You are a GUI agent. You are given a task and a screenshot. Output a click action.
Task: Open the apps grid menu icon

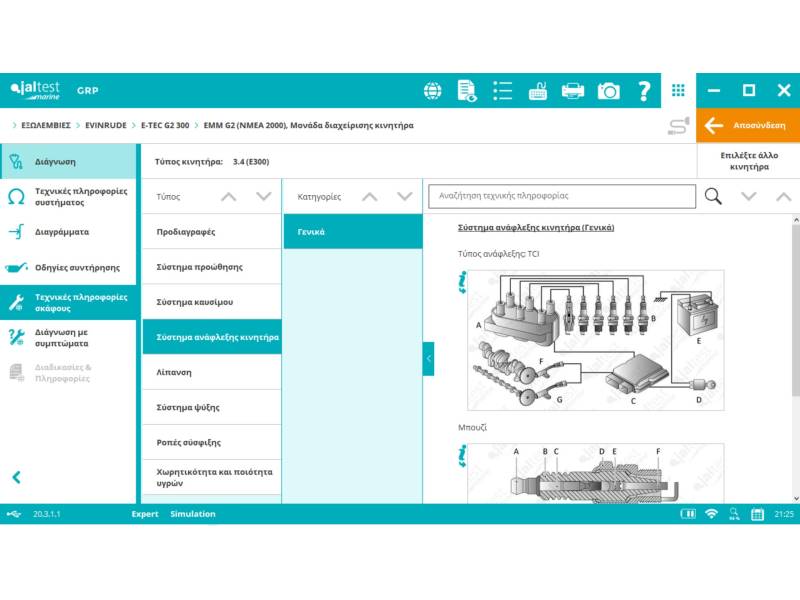(678, 91)
